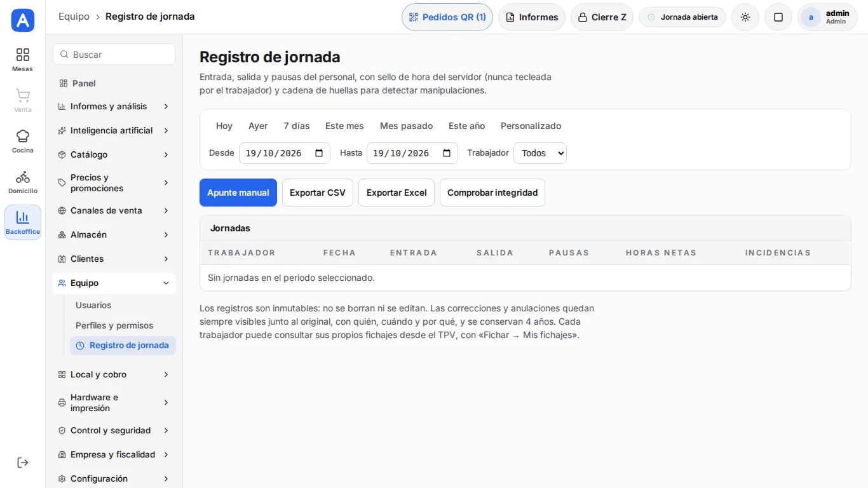
Task: Click Almacén boxes icon
Action: tap(62, 234)
